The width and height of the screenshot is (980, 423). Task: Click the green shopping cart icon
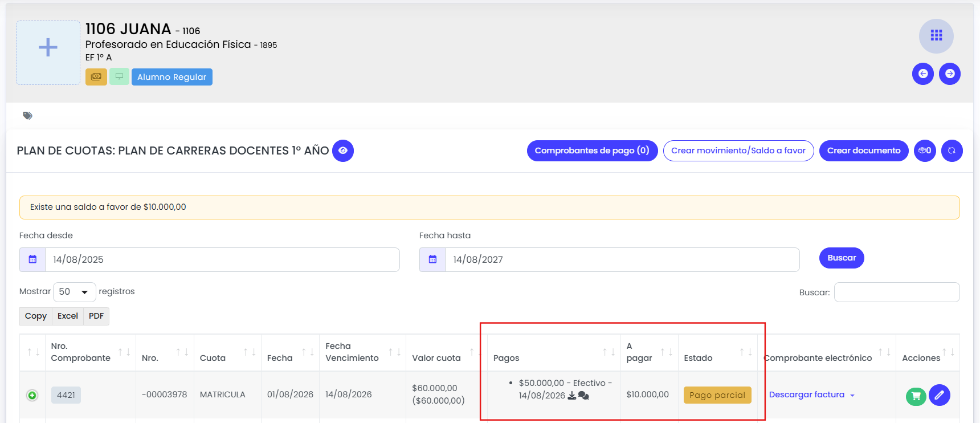tap(916, 396)
